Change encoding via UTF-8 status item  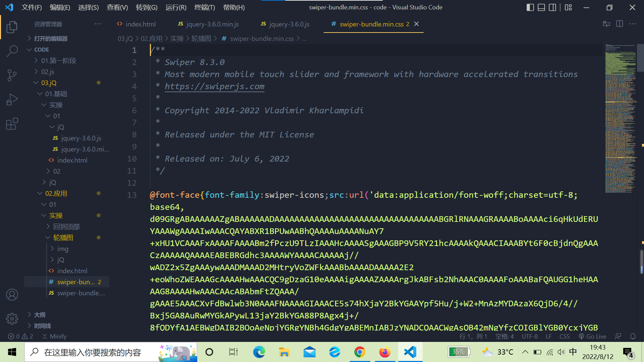530,336
